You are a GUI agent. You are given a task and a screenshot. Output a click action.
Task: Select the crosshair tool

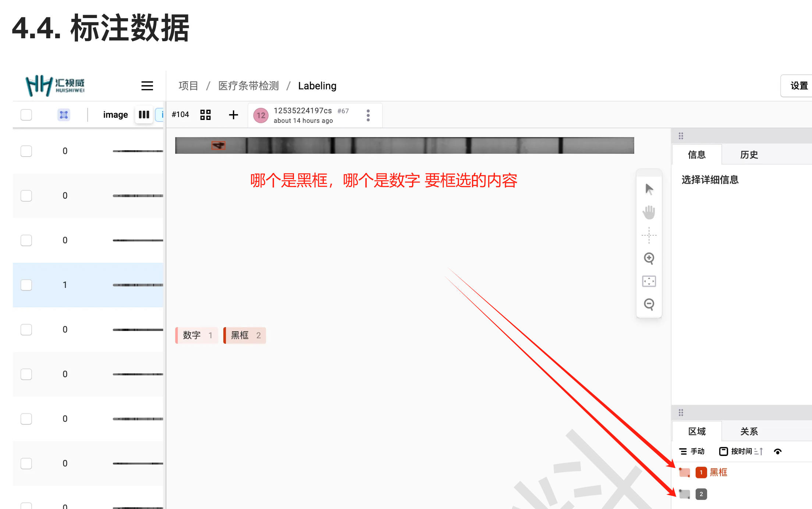pos(649,235)
